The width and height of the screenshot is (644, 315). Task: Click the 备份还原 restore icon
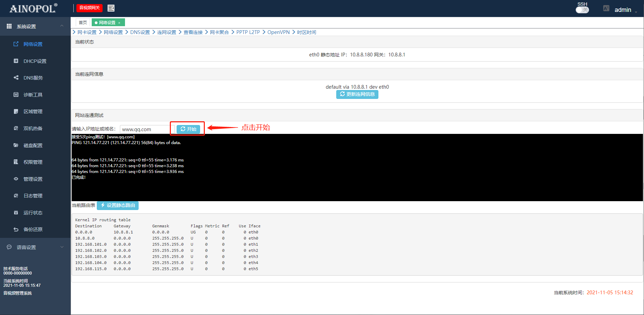[x=16, y=229]
